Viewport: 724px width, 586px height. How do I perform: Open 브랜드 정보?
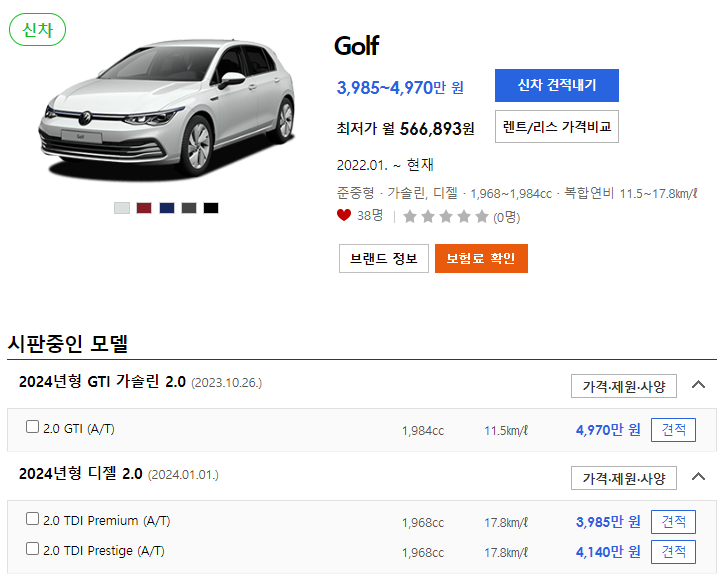click(x=384, y=258)
